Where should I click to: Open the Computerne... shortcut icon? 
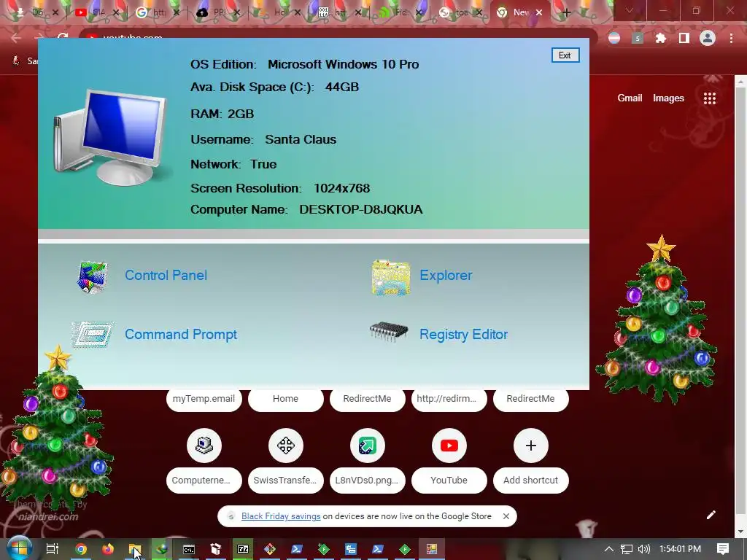pyautogui.click(x=204, y=446)
